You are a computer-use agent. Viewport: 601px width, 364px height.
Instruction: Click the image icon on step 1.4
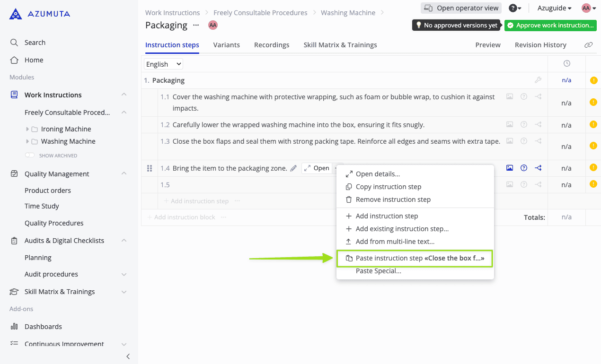[510, 168]
